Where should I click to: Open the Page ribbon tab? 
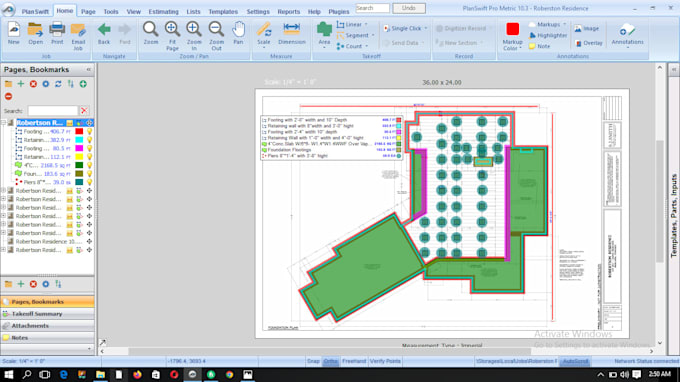(88, 12)
